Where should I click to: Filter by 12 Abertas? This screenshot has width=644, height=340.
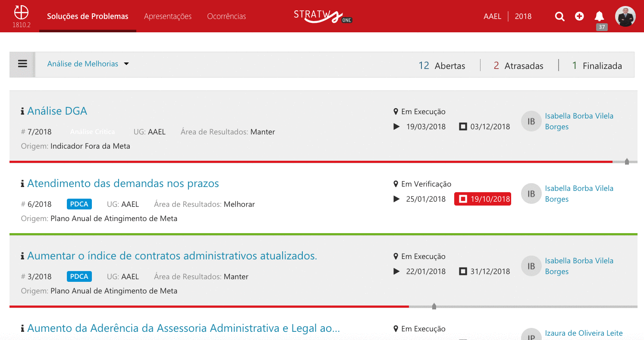pyautogui.click(x=442, y=66)
